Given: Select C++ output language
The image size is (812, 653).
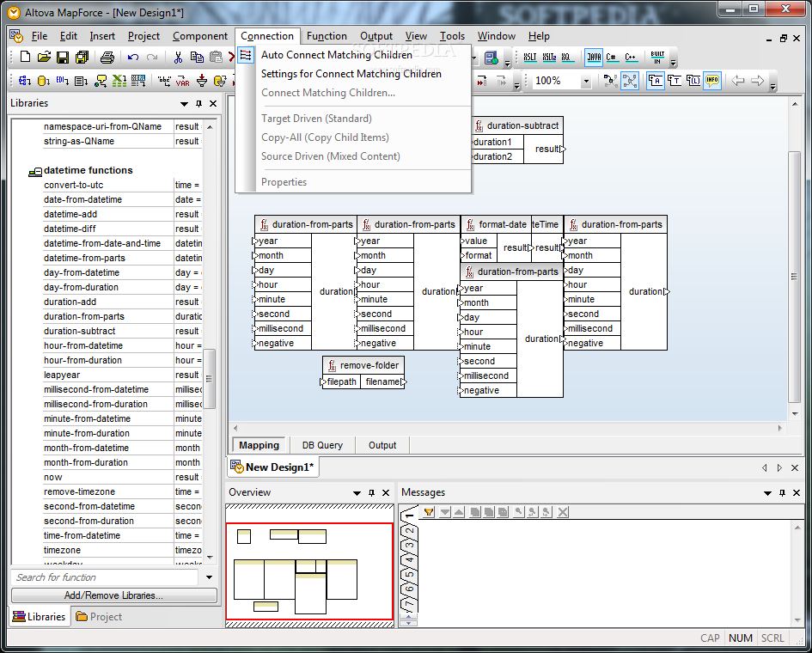Looking at the screenshot, I should coord(630,57).
